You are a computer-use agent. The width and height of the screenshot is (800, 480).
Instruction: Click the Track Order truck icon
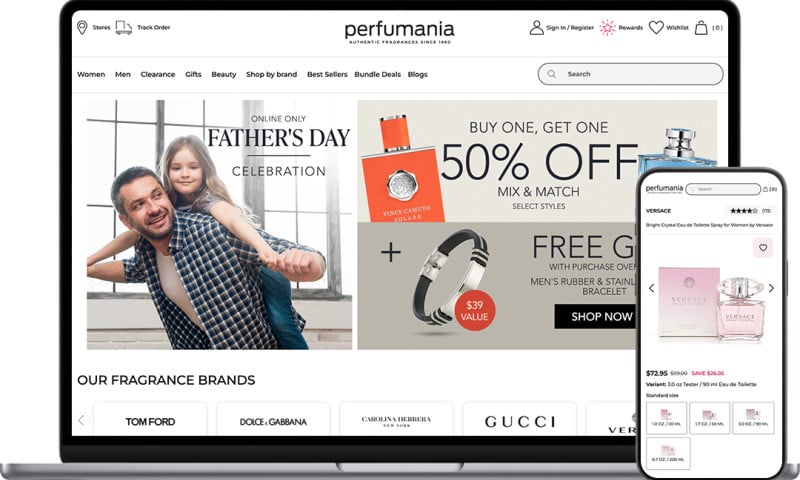[123, 28]
